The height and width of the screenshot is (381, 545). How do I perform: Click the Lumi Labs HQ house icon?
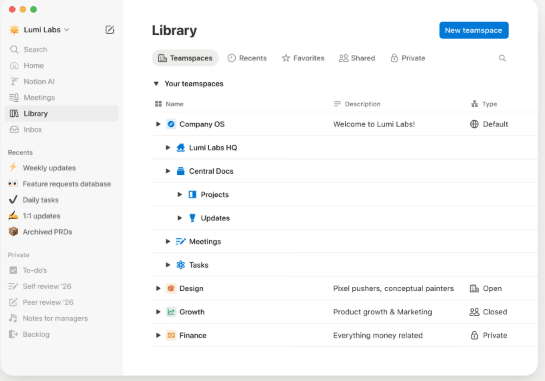(181, 148)
